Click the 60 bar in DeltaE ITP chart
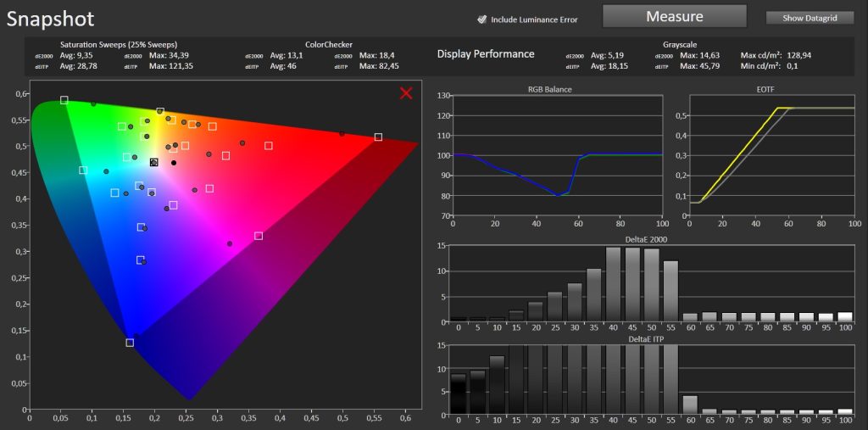Viewport: 868px width, 430px height. [x=690, y=404]
